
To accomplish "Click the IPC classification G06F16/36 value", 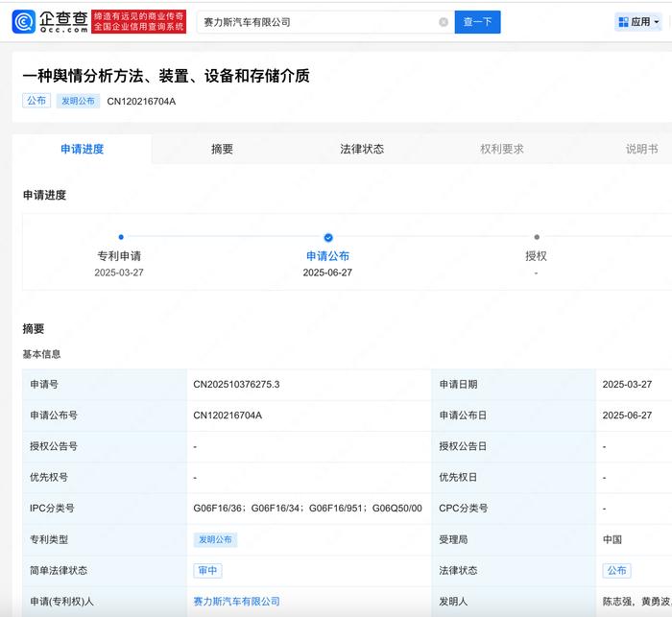I will click(217, 509).
